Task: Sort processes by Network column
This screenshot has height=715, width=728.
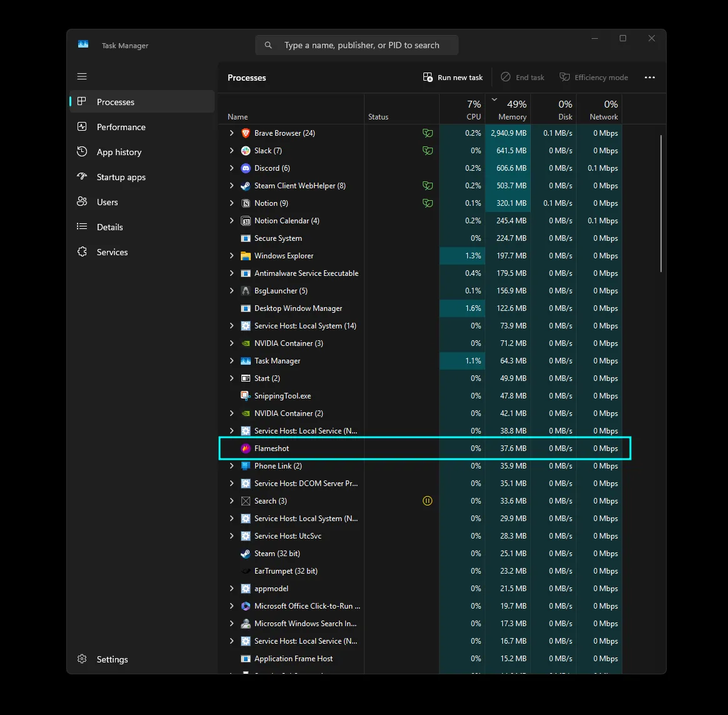Action: click(599, 109)
